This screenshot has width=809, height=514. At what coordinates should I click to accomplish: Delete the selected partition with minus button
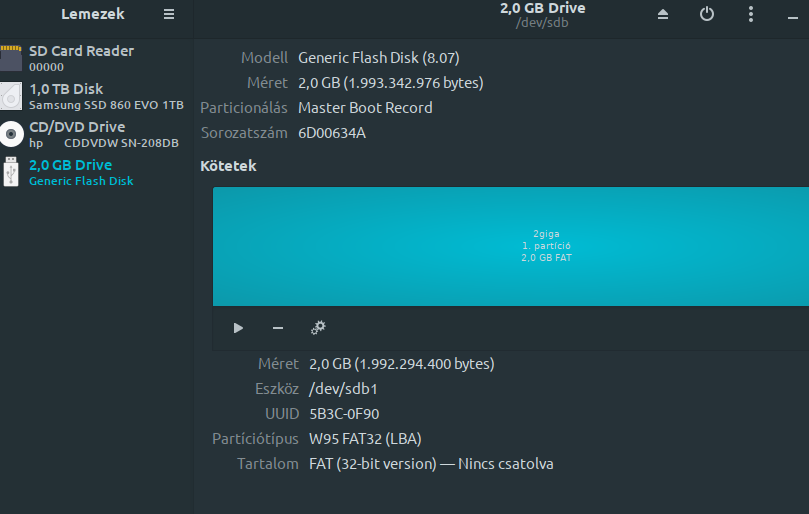pyautogui.click(x=278, y=327)
